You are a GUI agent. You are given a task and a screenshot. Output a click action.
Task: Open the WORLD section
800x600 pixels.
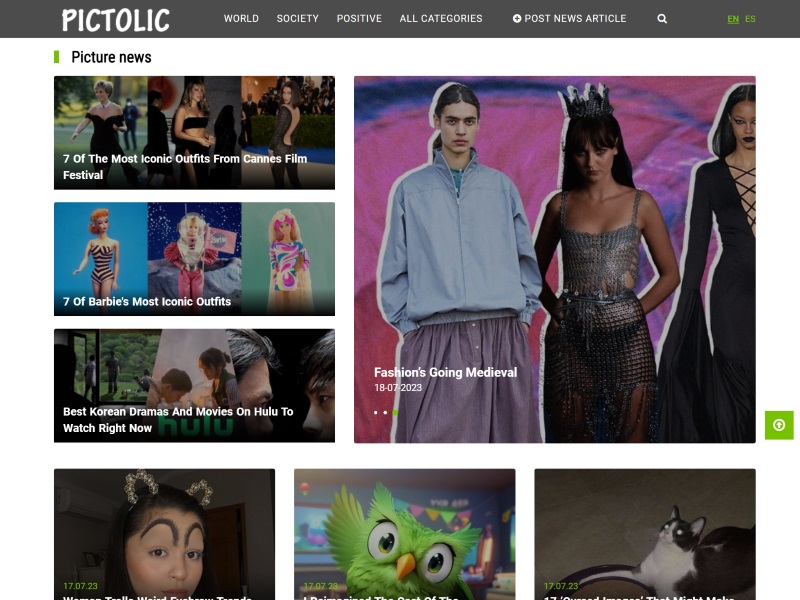point(242,18)
